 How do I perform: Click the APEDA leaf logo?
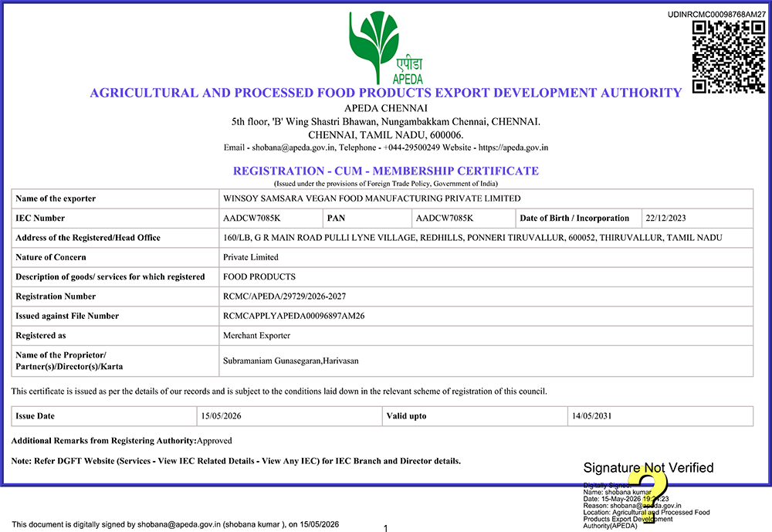coord(385,49)
